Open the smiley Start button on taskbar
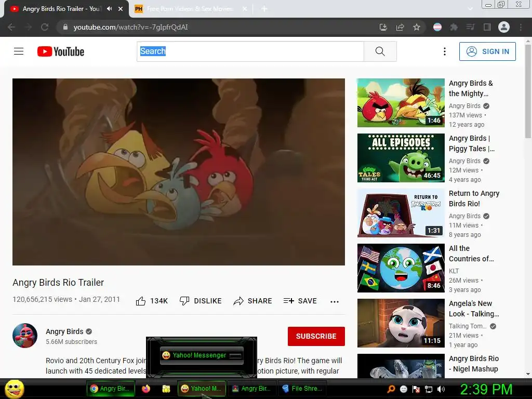The width and height of the screenshot is (532, 399). 14,389
